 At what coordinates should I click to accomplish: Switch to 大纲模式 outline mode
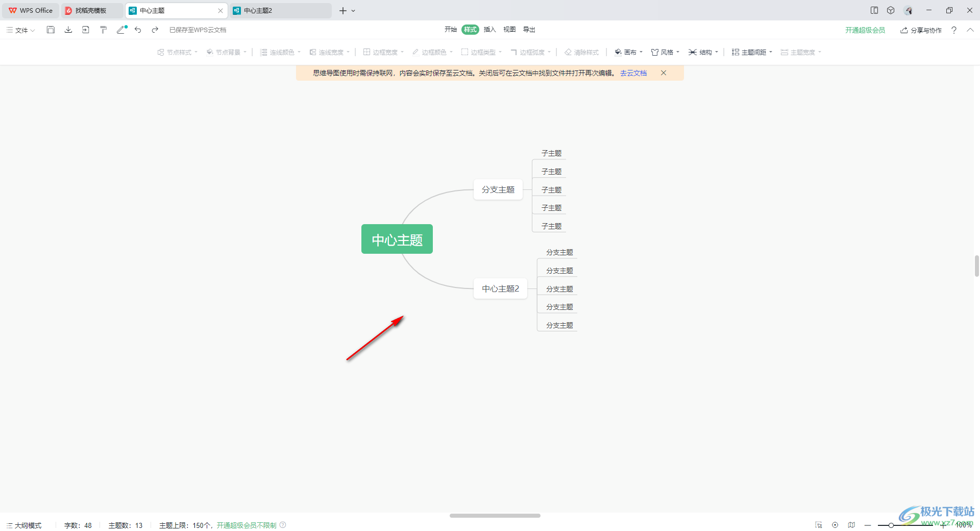point(24,525)
